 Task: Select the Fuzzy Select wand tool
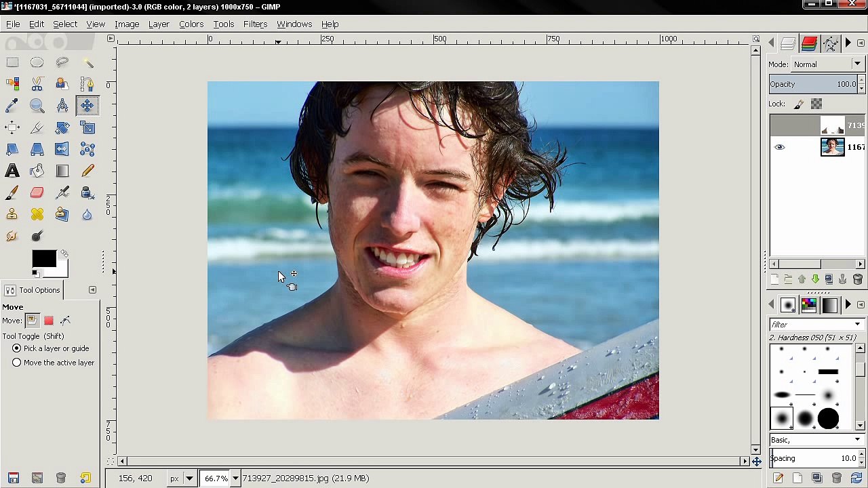tap(87, 62)
